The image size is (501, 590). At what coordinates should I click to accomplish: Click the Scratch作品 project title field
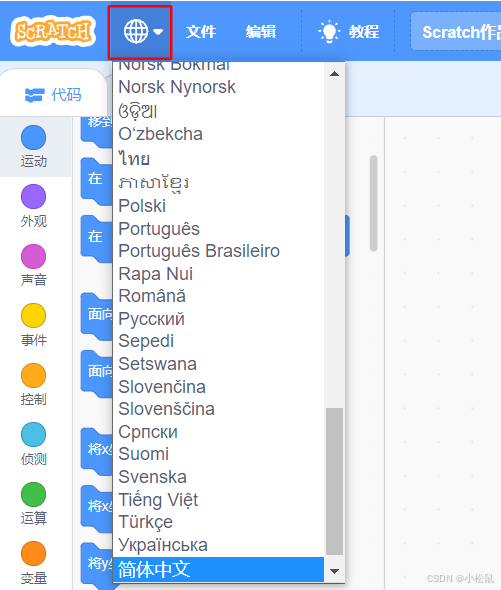(x=456, y=32)
